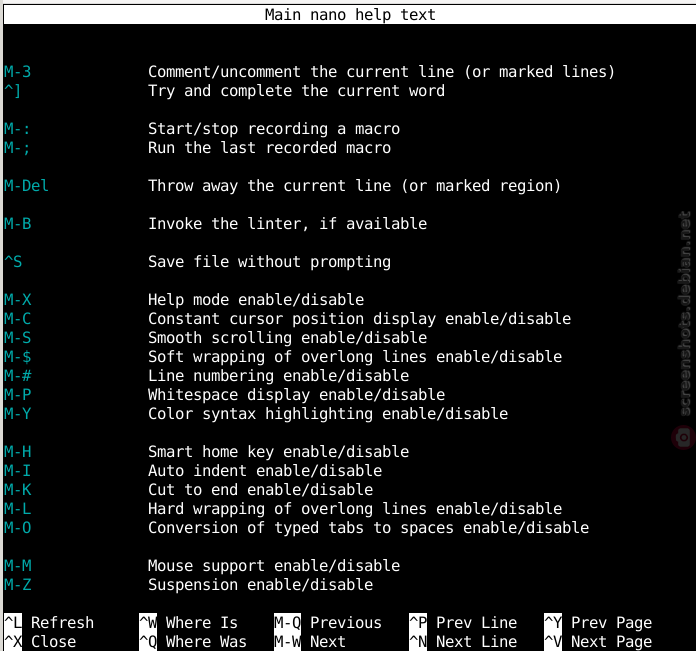Screen dimensions: 696x651
Task: Click 'Color syntax highlighting enable/disable' text
Action: pos(328,414)
